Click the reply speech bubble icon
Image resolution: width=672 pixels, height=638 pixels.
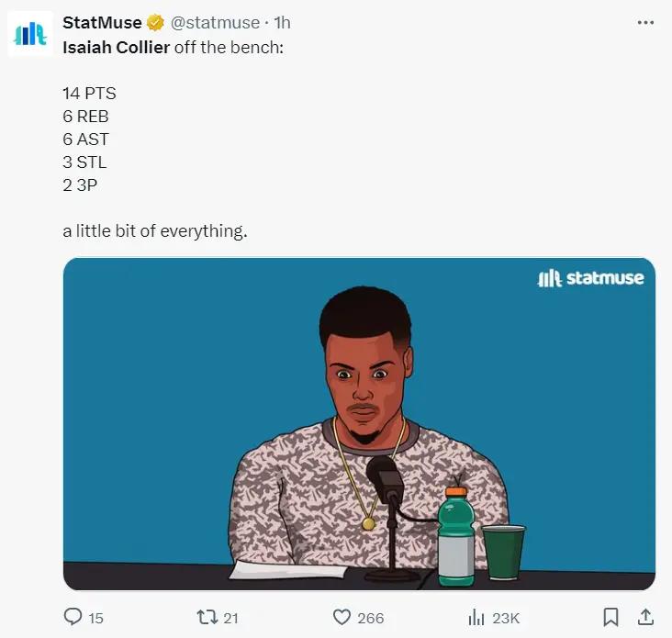tap(73, 617)
